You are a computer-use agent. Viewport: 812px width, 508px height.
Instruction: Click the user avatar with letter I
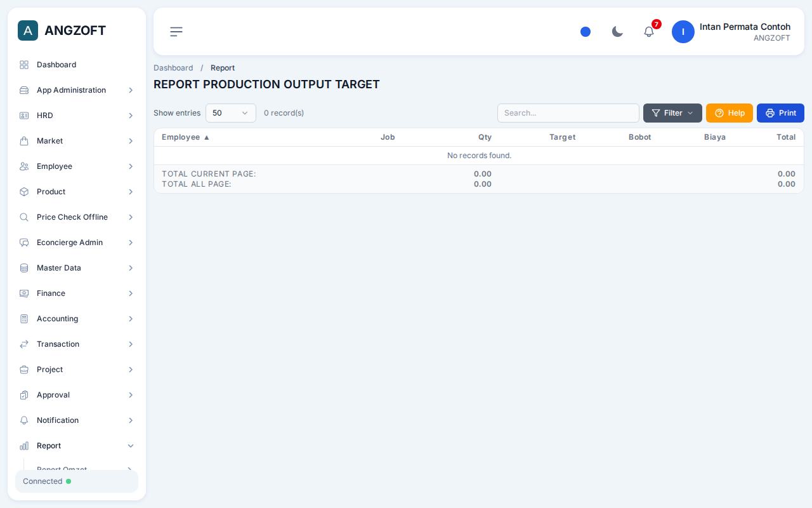(x=683, y=32)
